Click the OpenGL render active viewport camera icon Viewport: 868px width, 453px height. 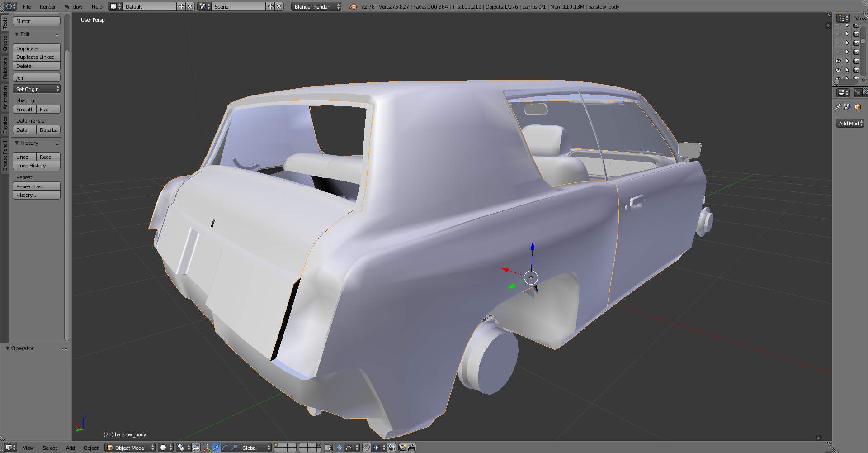click(402, 448)
